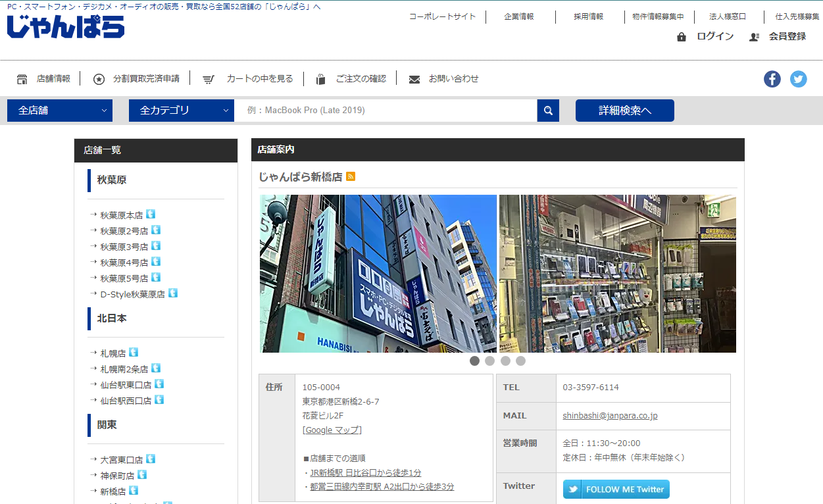This screenshot has height=504, width=823.
Task: Open 法人様窓口 in the top menu
Action: click(728, 16)
